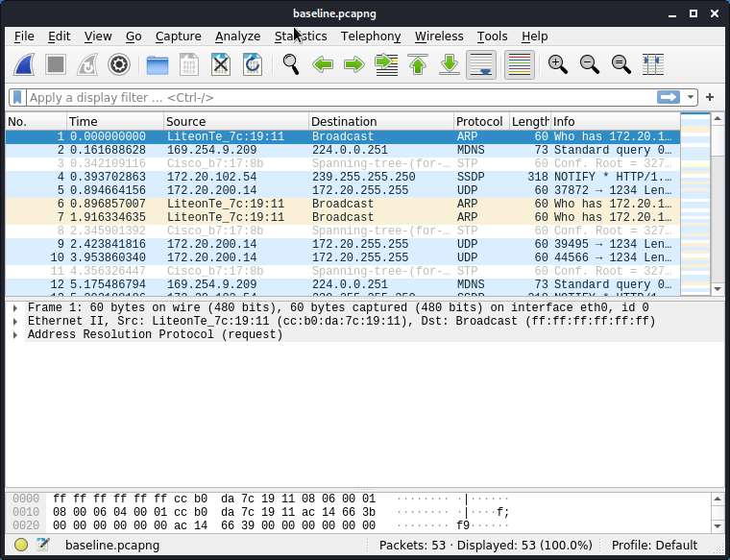Click into display filter input field

(341, 97)
